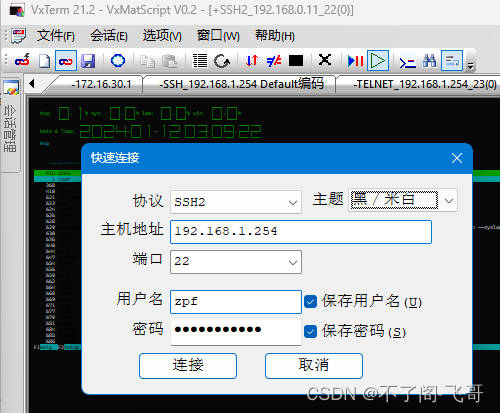Screen dimensions: 500x413
Task: Click the 密码 password field
Action: 236,332
